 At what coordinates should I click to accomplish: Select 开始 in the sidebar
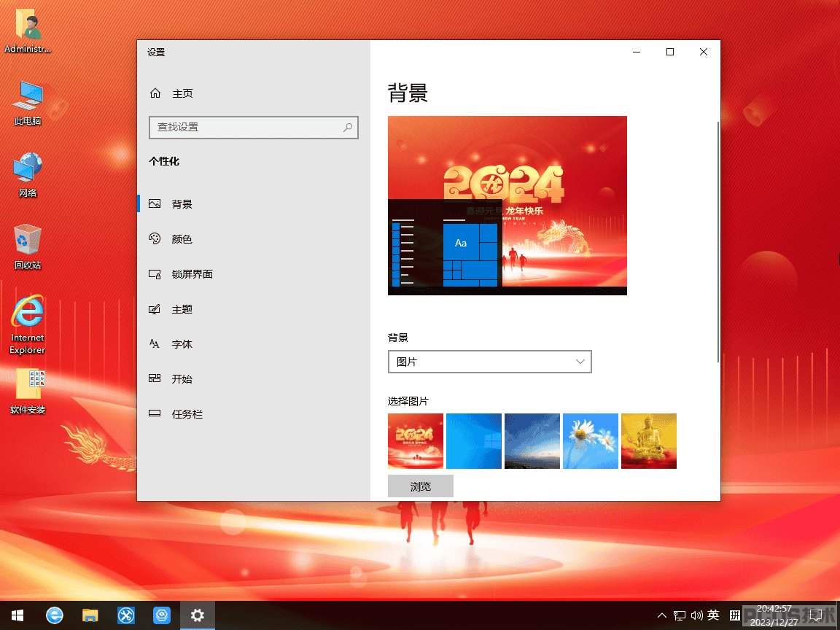[x=254, y=378]
